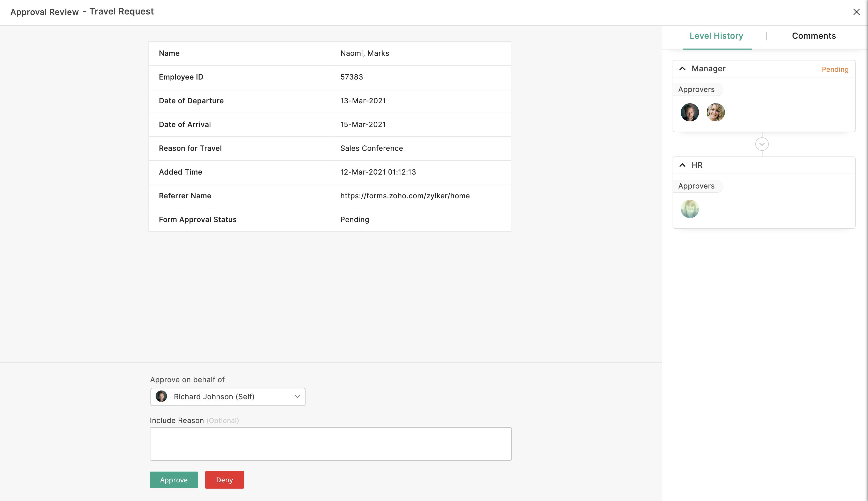Screen dimensions: 868x501
Task: Click the Name row showing Naomi, Marks
Action: [x=330, y=53]
